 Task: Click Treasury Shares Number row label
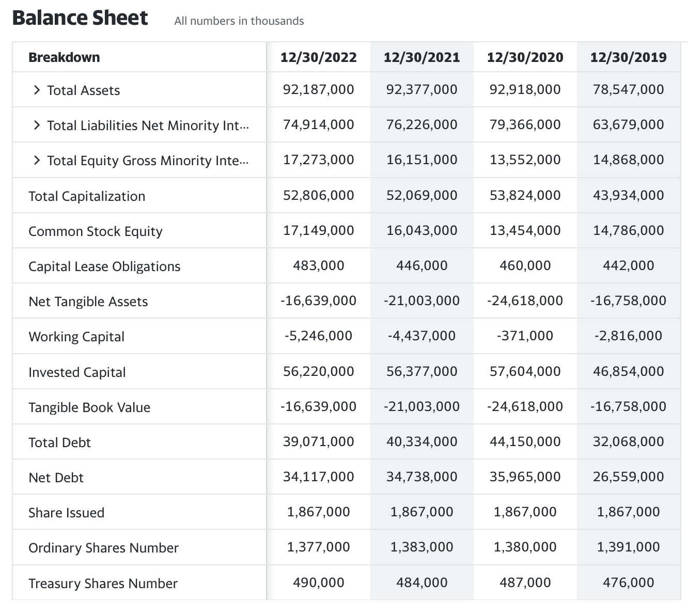103,583
